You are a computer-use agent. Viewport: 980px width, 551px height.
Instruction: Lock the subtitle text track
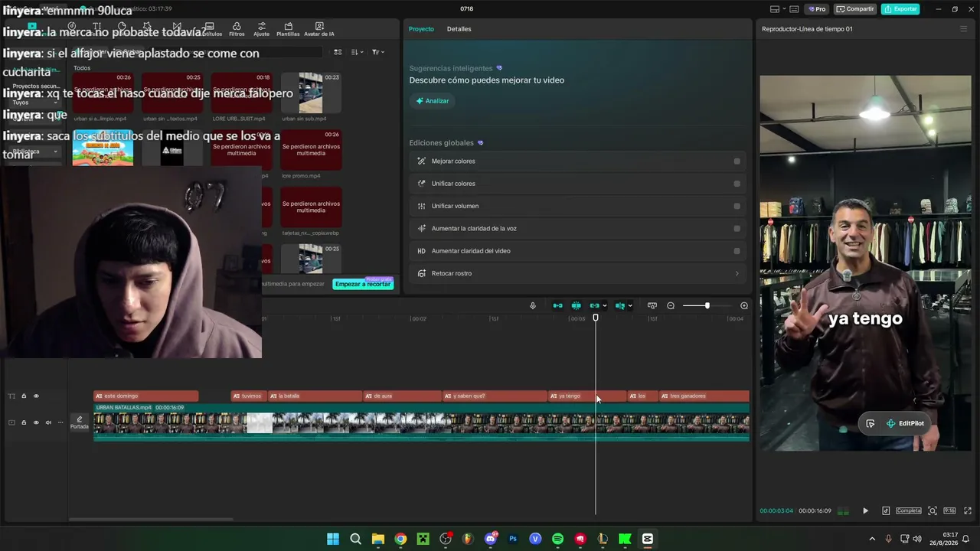(24, 396)
